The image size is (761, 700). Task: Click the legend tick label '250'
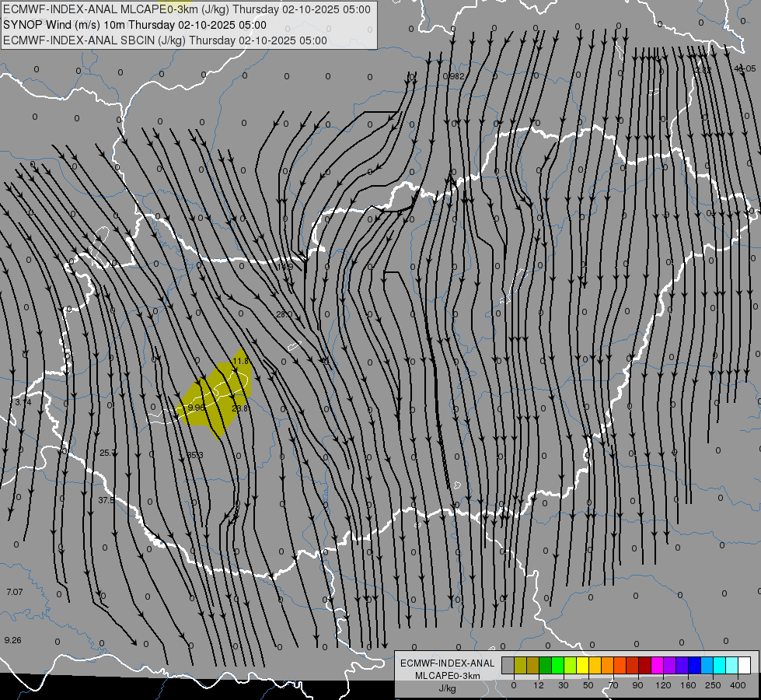point(713,685)
